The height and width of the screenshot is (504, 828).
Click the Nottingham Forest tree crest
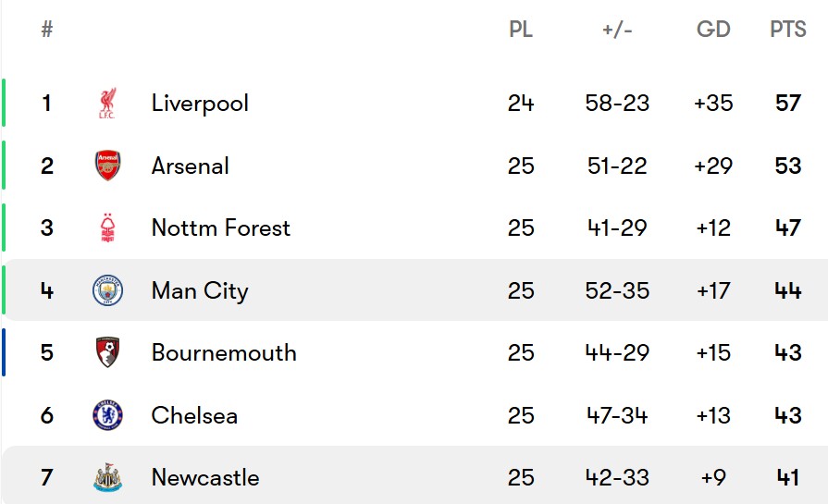[x=107, y=228]
